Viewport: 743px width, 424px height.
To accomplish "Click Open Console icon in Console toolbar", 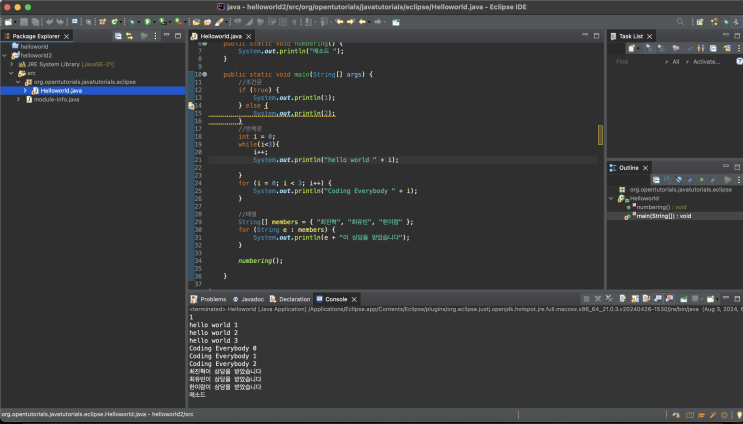I will coord(710,298).
